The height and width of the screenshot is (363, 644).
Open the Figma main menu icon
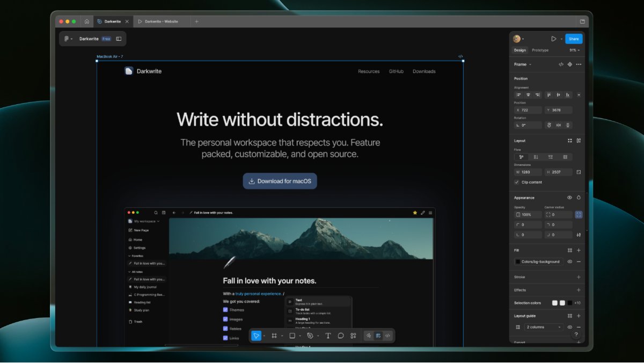tap(67, 39)
